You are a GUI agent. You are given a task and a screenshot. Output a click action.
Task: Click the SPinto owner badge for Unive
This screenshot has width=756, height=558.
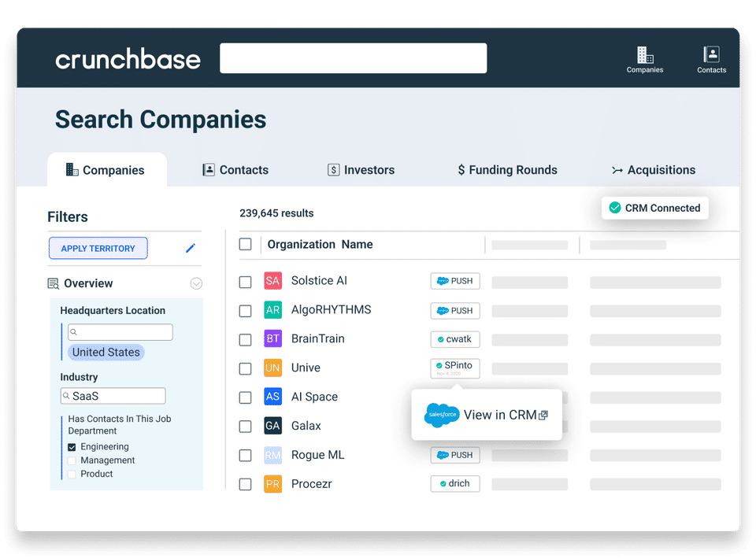tap(455, 368)
